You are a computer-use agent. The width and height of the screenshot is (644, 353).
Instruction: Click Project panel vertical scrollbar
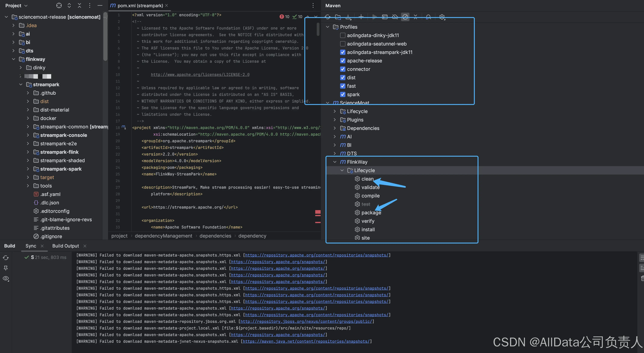105,36
